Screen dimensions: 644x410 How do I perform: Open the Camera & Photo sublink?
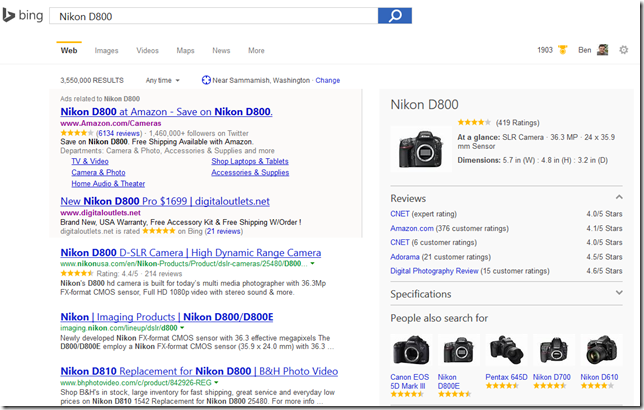pyautogui.click(x=98, y=173)
